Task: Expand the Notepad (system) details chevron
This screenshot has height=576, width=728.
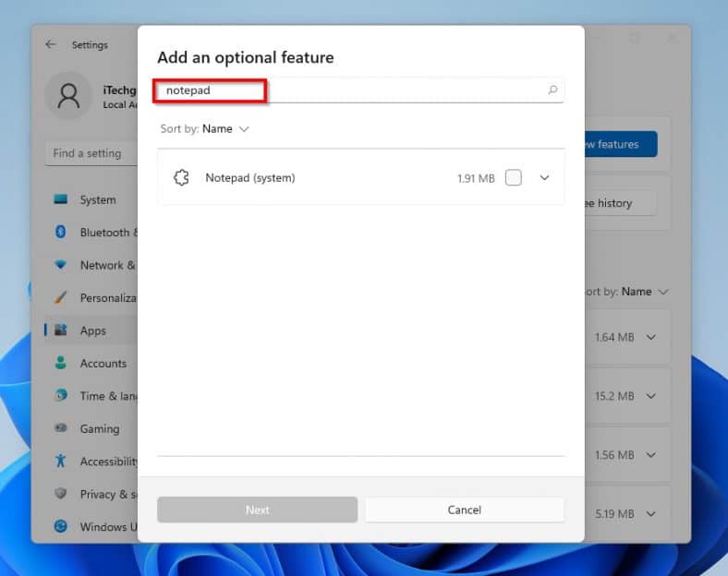Action: 544,177
